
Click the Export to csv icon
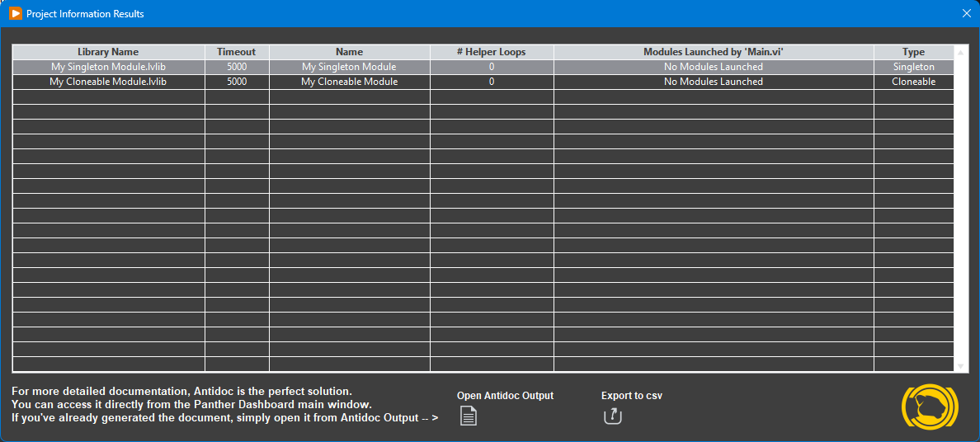[613, 416]
